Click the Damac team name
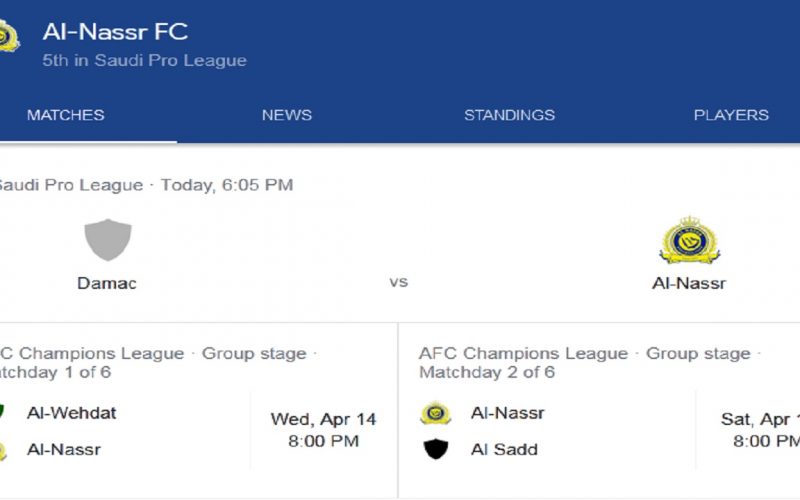The width and height of the screenshot is (800, 500). [107, 283]
